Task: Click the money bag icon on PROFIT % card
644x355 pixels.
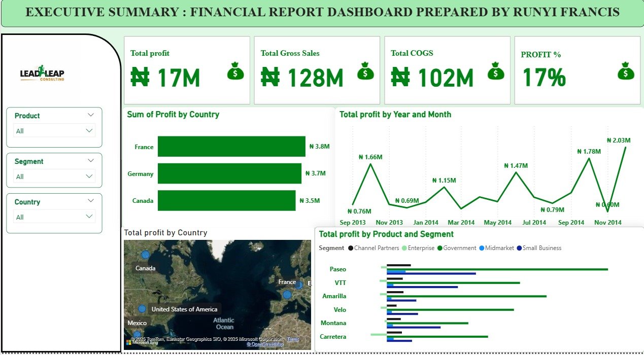Action: [x=626, y=72]
